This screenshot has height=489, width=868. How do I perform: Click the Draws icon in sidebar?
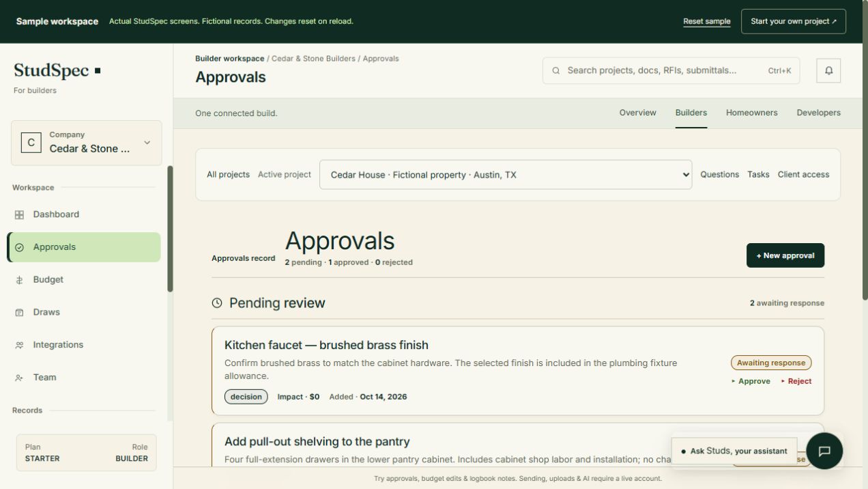coord(19,312)
